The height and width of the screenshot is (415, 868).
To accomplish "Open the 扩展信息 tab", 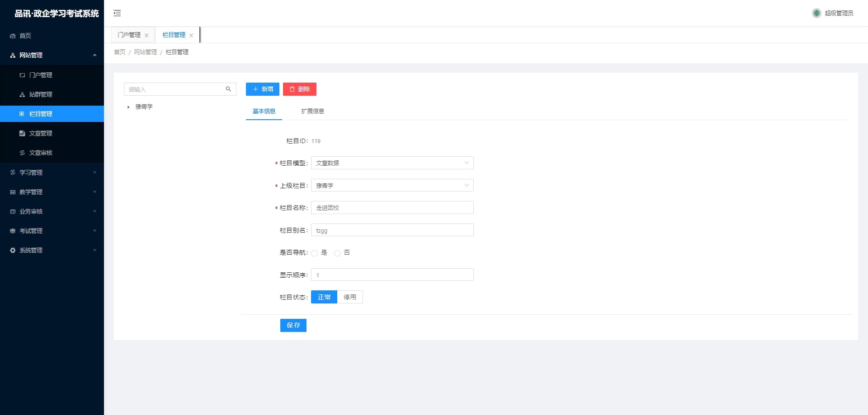I will coord(313,111).
